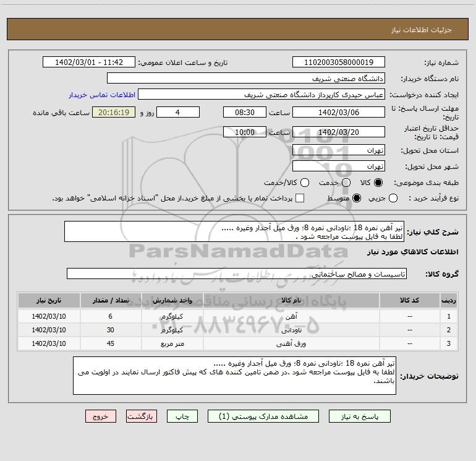The width and height of the screenshot is (476, 461).
Task: Click the need number field 1102003058000019
Action: click(x=339, y=62)
